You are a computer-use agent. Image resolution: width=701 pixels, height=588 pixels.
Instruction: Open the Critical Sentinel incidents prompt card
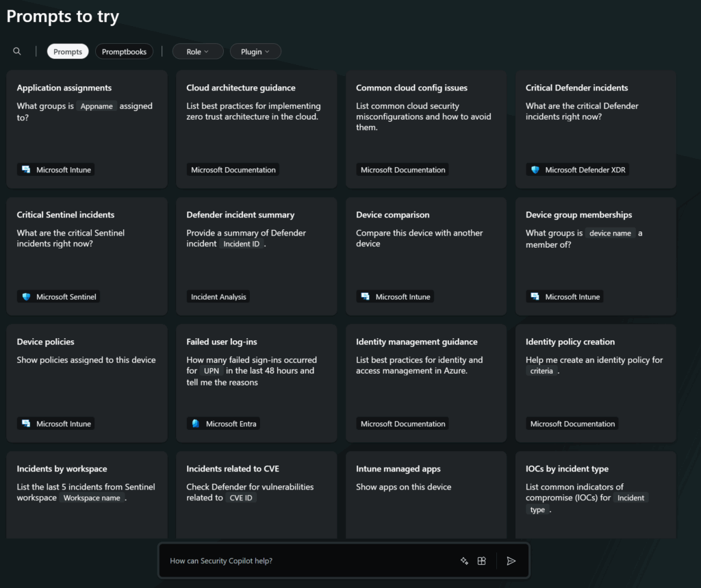87,256
